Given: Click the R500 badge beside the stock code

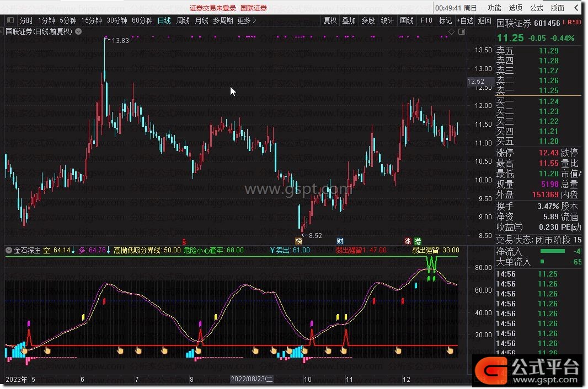Looking at the screenshot, I should pyautogui.click(x=574, y=23).
